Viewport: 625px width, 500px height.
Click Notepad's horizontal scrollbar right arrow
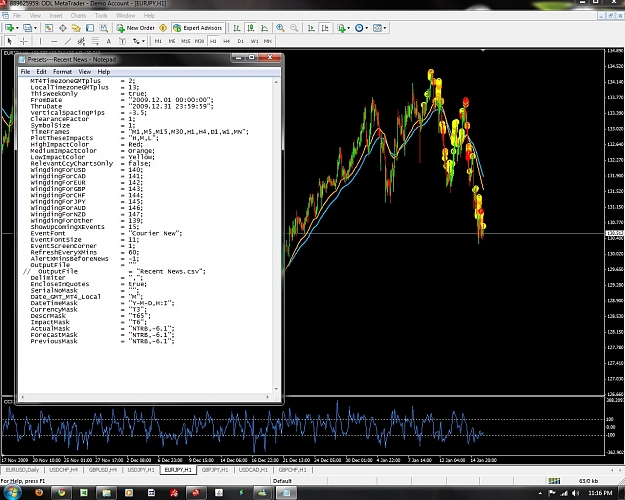(x=267, y=397)
